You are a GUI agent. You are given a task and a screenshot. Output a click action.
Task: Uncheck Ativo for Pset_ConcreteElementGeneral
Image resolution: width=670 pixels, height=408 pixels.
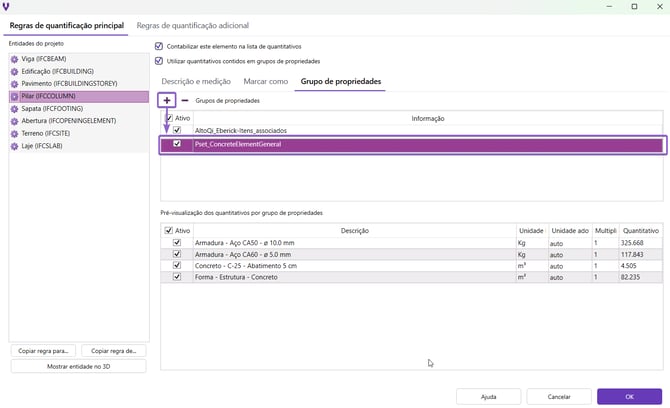[177, 144]
